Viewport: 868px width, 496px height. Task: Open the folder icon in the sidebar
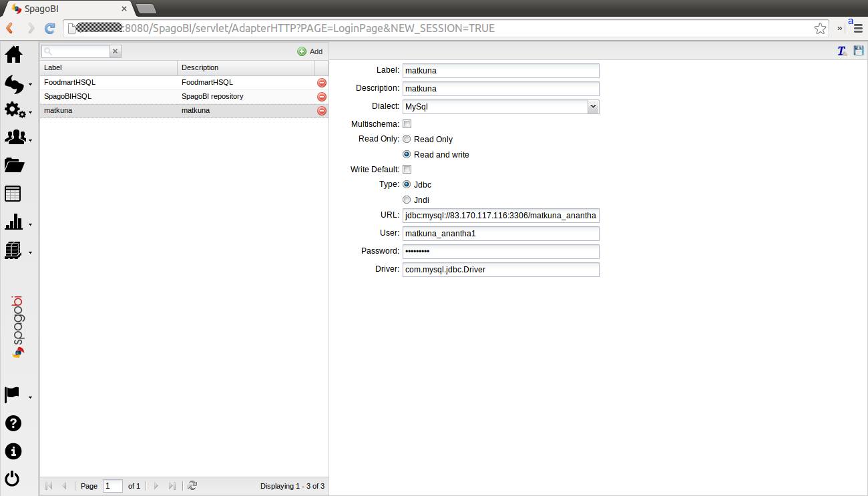tap(14, 165)
